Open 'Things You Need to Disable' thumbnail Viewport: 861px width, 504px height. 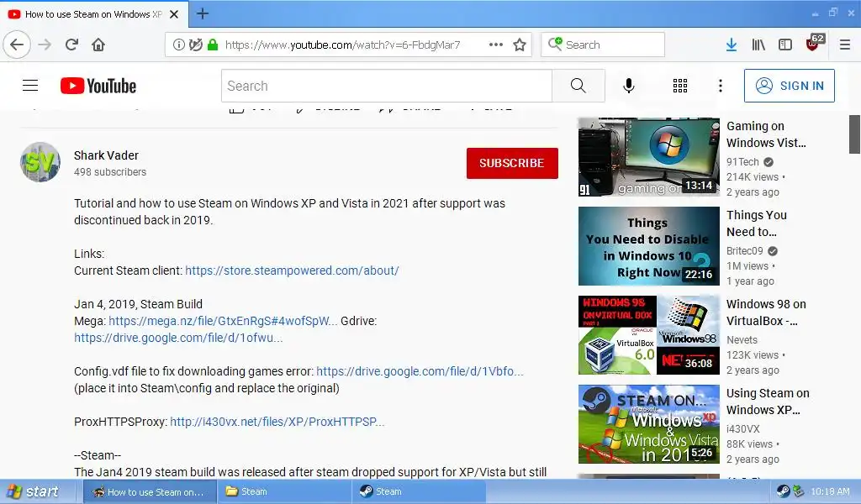648,245
